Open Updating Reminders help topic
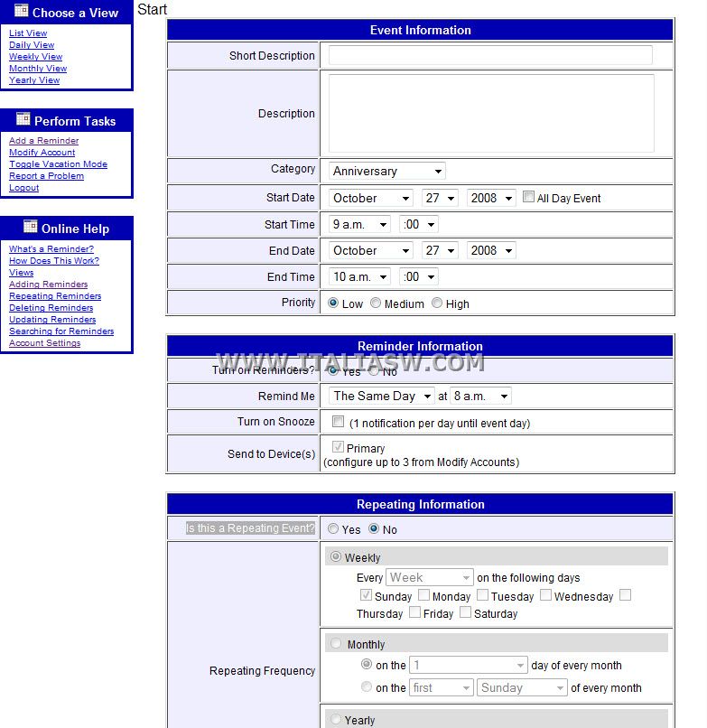This screenshot has height=728, width=707. 52,320
